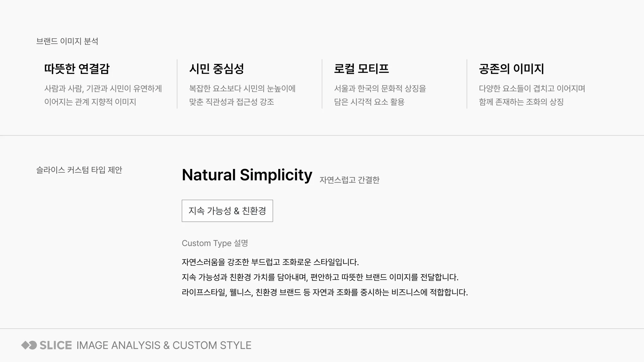Viewport: 644px width, 362px height.
Task: Click the 따뜻한 연결감 heading
Action: coord(77,69)
